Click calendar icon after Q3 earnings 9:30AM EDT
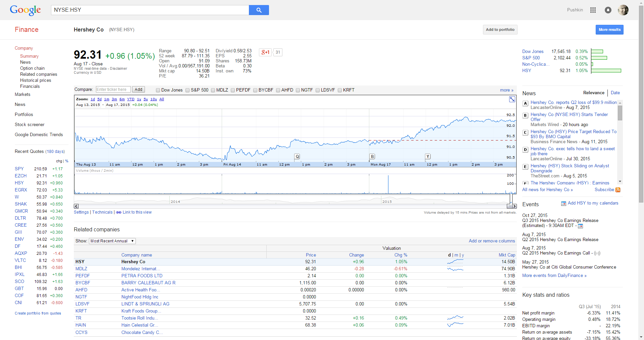 [580, 226]
